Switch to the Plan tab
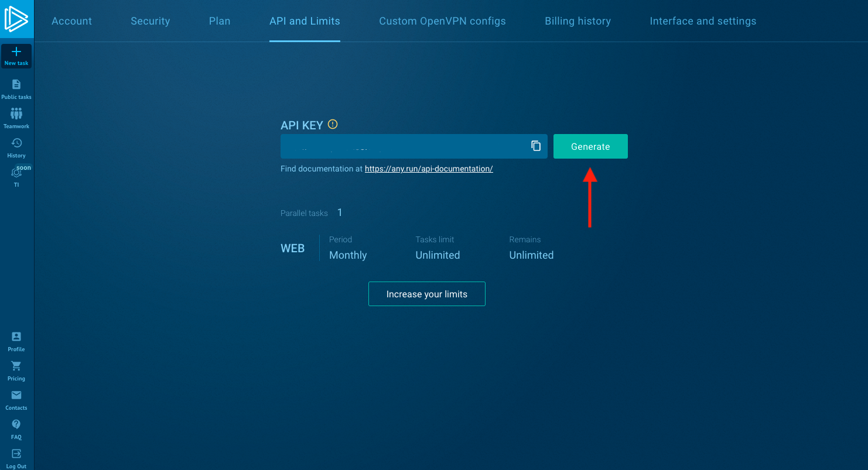 point(220,21)
